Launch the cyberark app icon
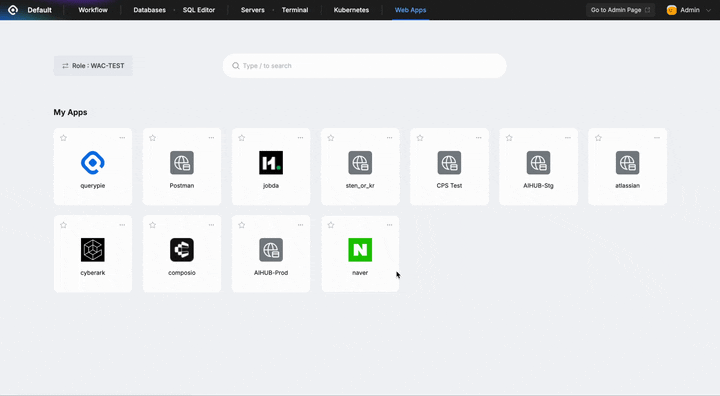Image resolution: width=720 pixels, height=396 pixels. pyautogui.click(x=93, y=250)
